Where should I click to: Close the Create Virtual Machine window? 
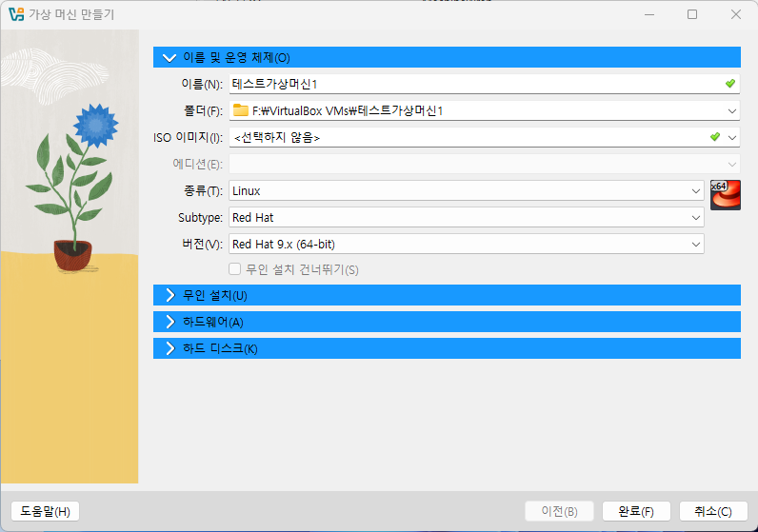[x=736, y=14]
